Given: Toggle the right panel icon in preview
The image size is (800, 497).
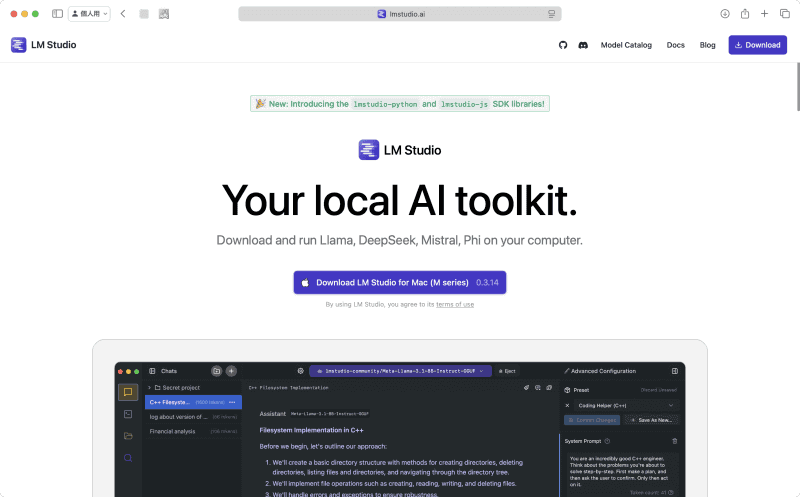Looking at the screenshot, I should click(x=674, y=371).
